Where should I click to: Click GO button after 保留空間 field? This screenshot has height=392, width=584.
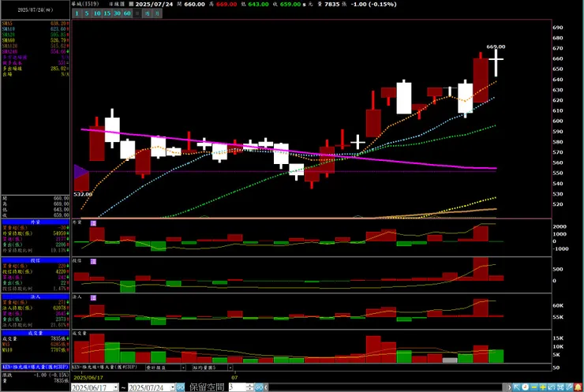pos(259,387)
